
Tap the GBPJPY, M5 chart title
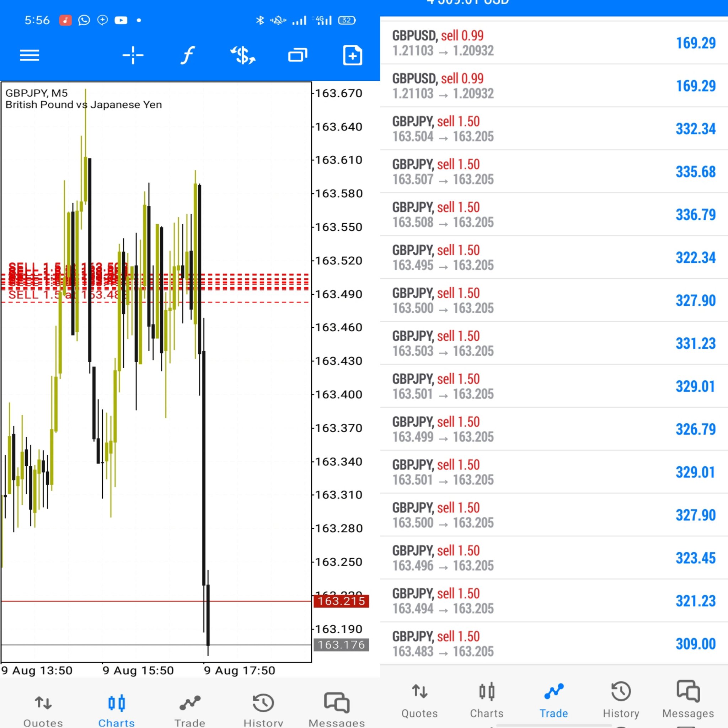click(37, 93)
